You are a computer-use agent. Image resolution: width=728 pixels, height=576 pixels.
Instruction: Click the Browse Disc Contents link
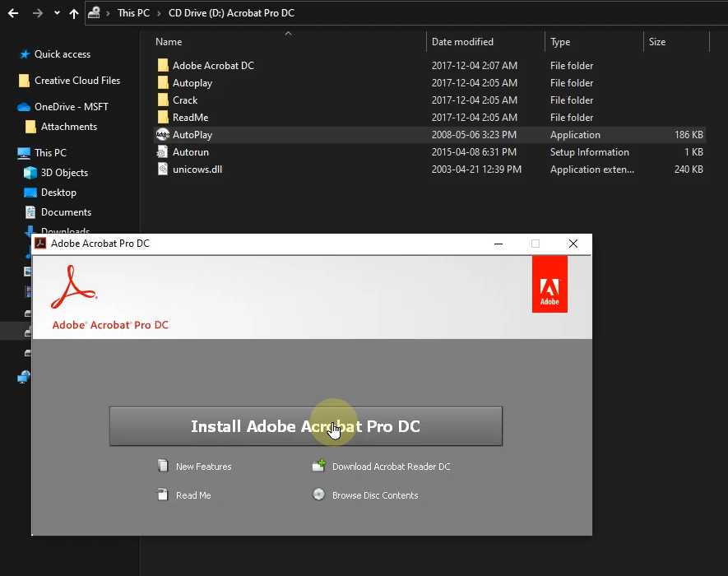[374, 495]
